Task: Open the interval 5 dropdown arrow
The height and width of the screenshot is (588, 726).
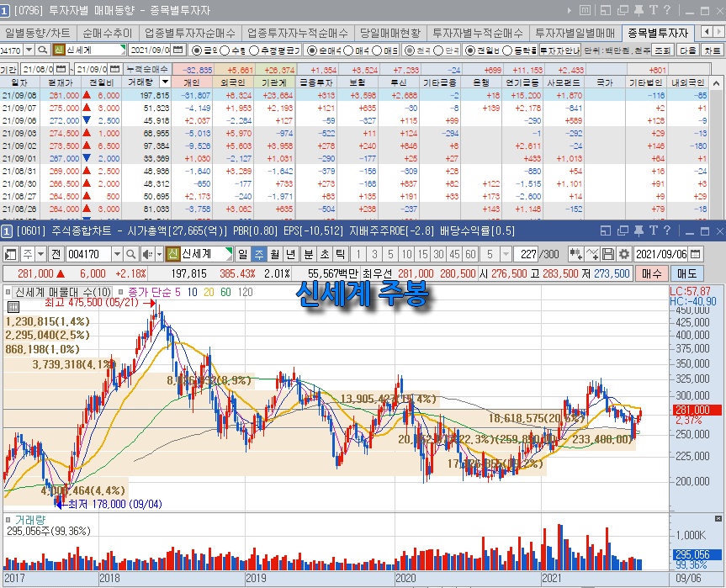Action: pos(506,254)
